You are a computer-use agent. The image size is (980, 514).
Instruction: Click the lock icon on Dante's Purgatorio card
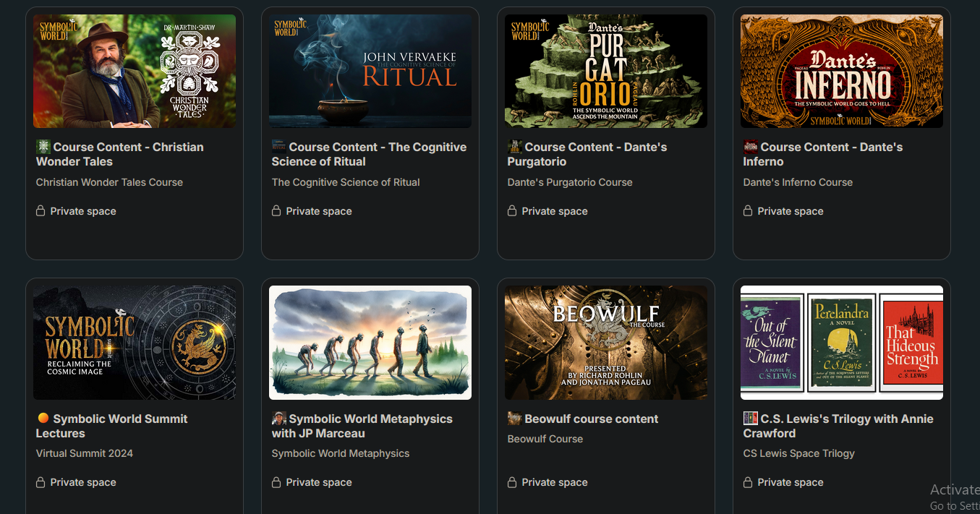pyautogui.click(x=512, y=210)
